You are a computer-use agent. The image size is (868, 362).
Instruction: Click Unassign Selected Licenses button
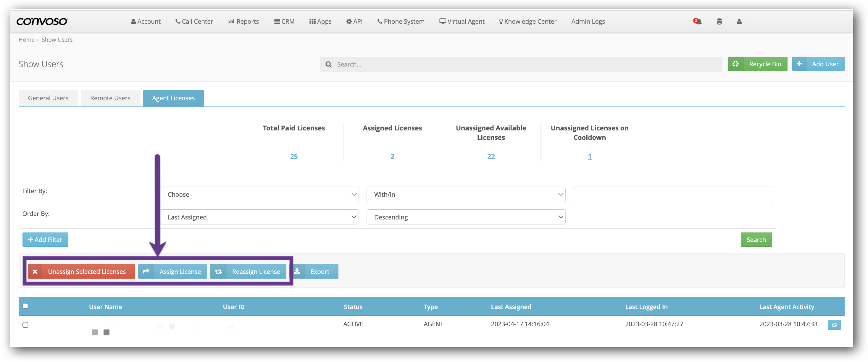click(81, 271)
